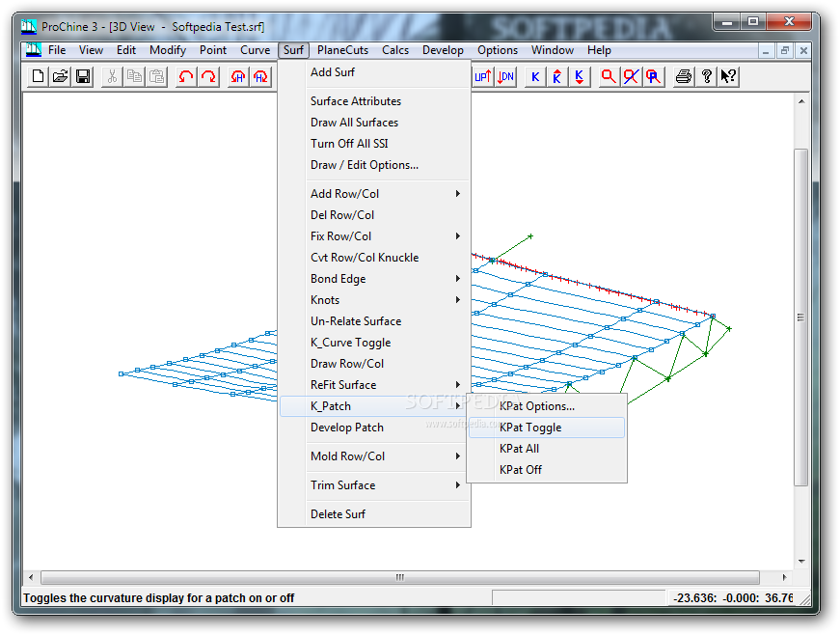Click the Paste clipboard icon
Viewport: 840px width, 635px height.
(x=156, y=76)
